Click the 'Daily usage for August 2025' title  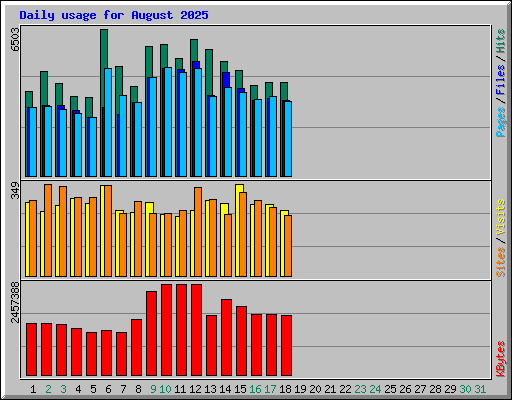click(x=114, y=15)
